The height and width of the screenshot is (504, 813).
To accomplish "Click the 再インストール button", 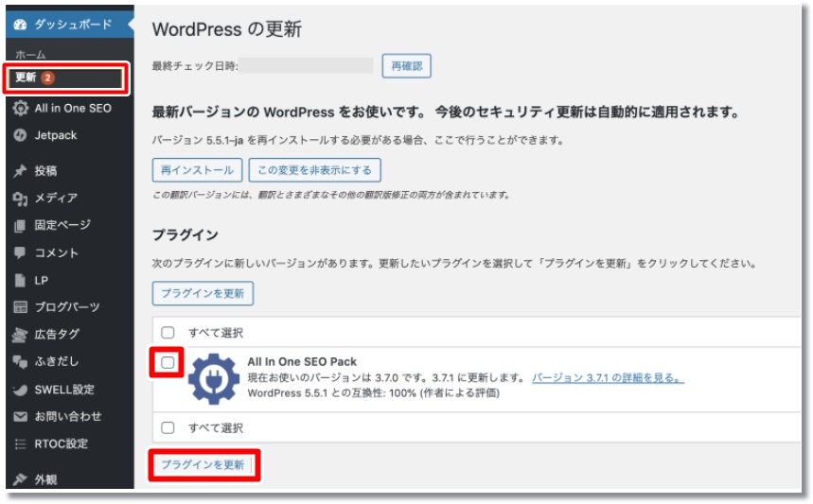I will [197, 170].
